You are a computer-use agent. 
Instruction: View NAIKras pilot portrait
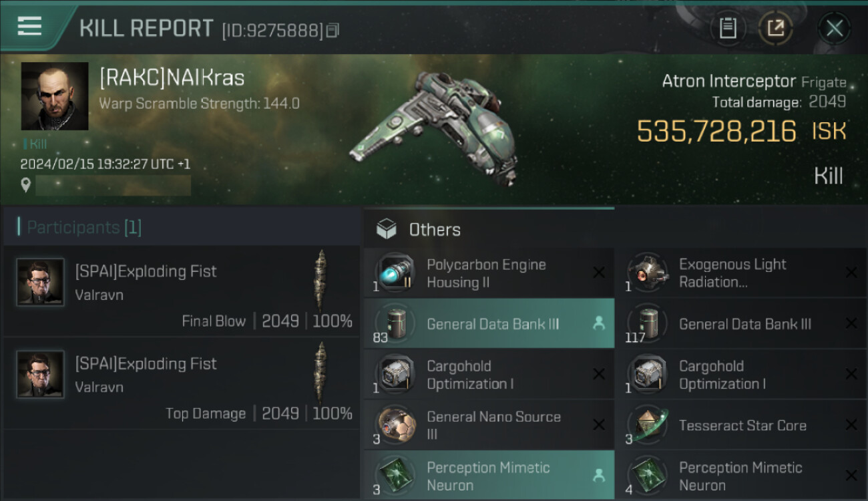coord(55,96)
